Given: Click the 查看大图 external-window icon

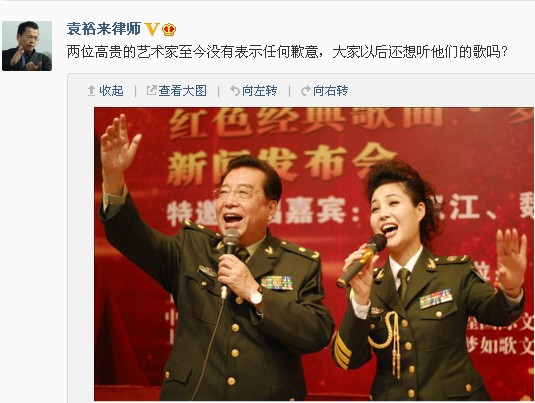Looking at the screenshot, I should click(151, 90).
